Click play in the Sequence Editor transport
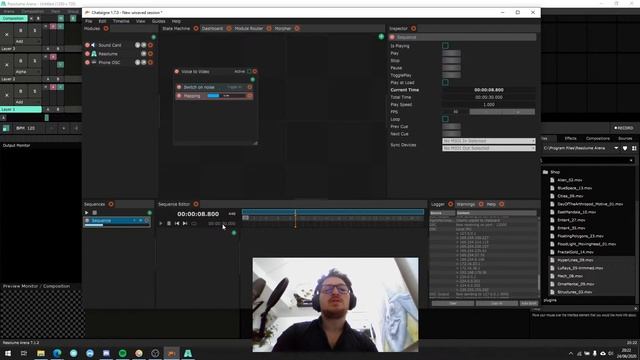The image size is (640, 360). point(161,224)
